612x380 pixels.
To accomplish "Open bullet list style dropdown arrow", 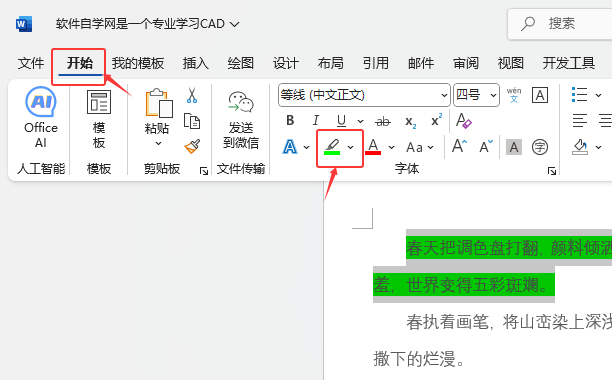I will [598, 95].
